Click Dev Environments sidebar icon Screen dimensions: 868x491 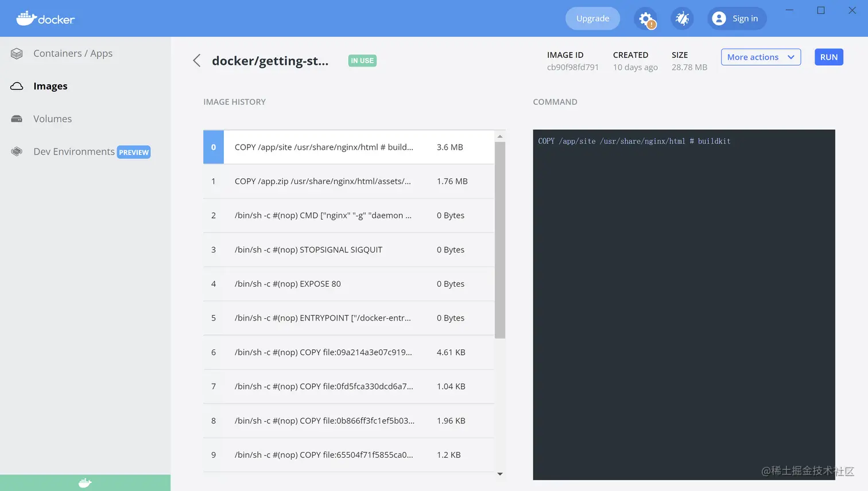coord(17,151)
